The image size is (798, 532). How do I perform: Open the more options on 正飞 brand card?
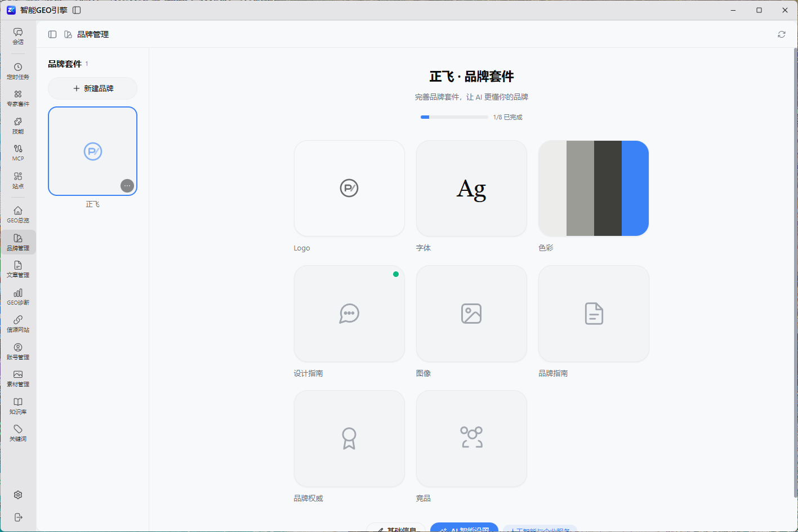coord(127,186)
